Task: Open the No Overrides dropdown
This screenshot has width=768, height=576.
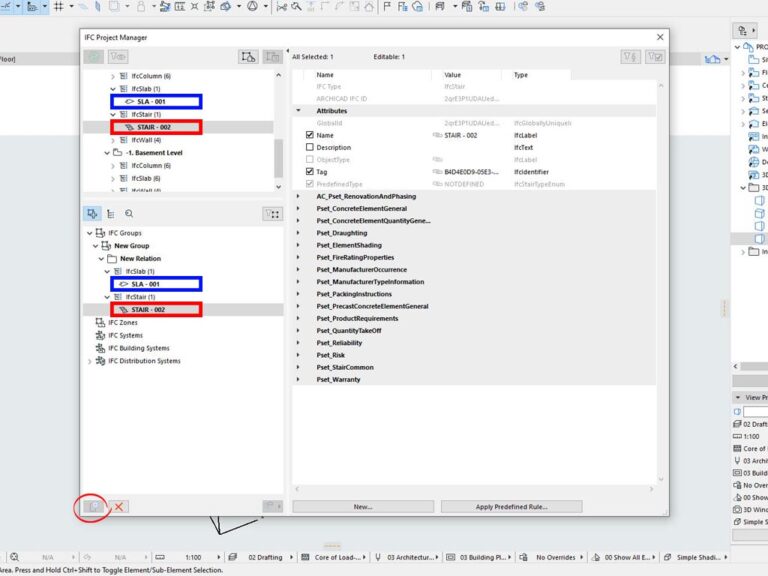Action: click(x=581, y=557)
